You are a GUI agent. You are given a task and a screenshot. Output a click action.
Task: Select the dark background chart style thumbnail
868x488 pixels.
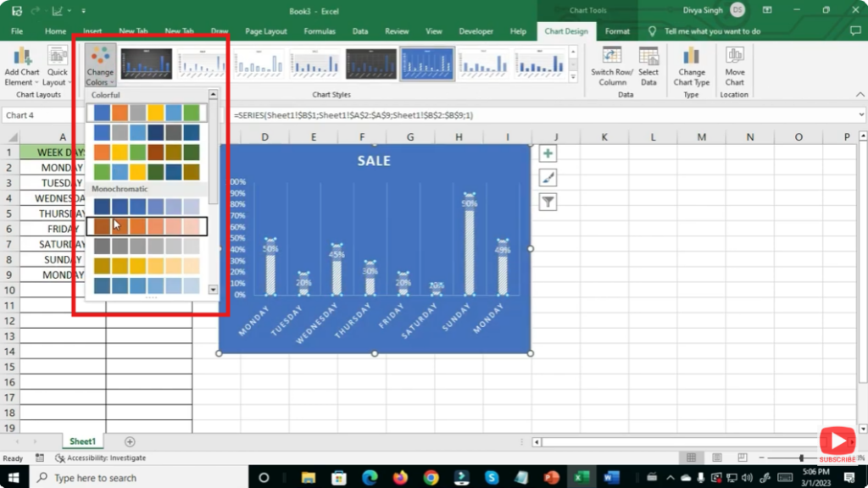pos(146,64)
